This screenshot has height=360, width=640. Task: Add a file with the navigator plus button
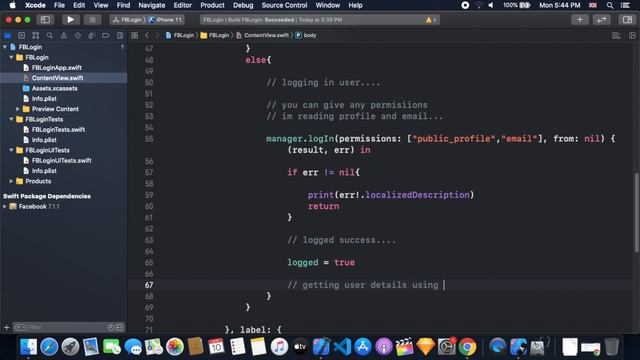tap(6, 327)
